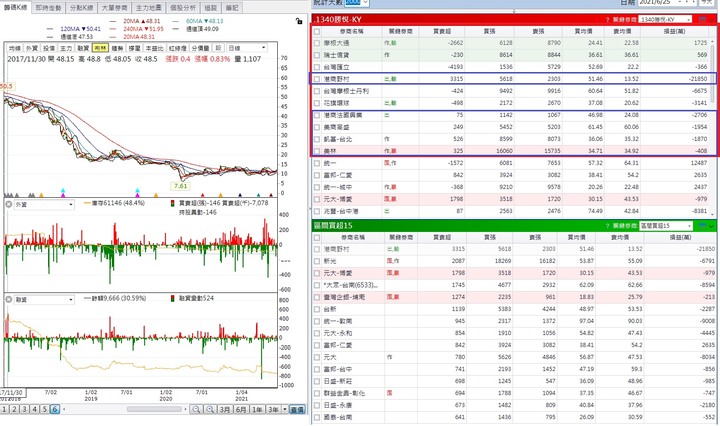Open the 分點K線 tab
720x426 pixels.
pyautogui.click(x=81, y=7)
